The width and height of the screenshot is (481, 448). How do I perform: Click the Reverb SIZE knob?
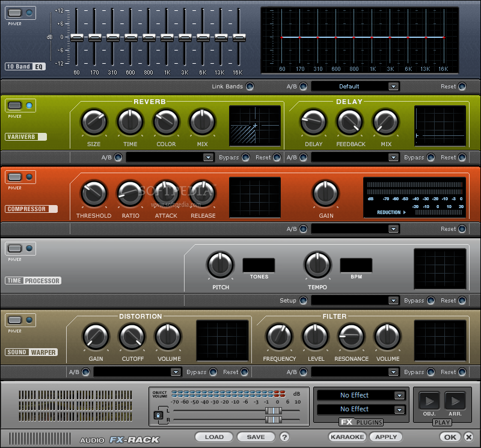coord(94,122)
